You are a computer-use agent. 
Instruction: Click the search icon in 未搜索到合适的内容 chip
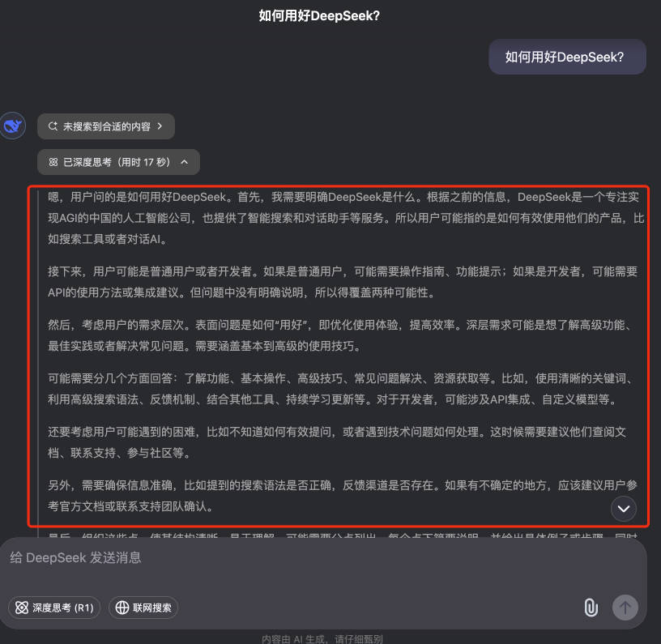(x=53, y=126)
